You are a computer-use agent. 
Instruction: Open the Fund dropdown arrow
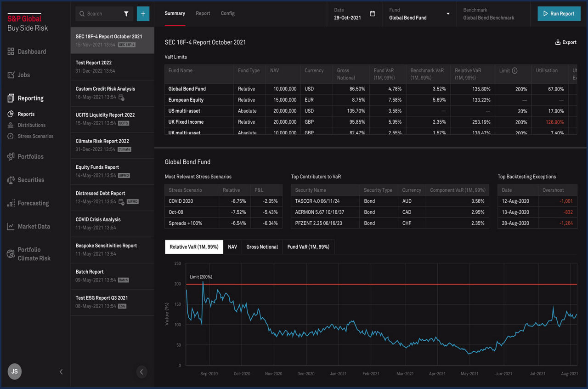click(x=448, y=14)
